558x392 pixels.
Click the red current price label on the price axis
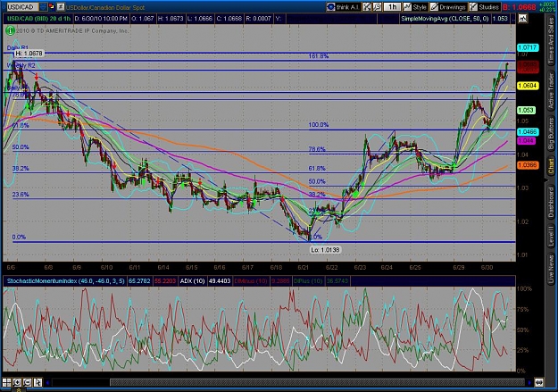click(x=528, y=67)
